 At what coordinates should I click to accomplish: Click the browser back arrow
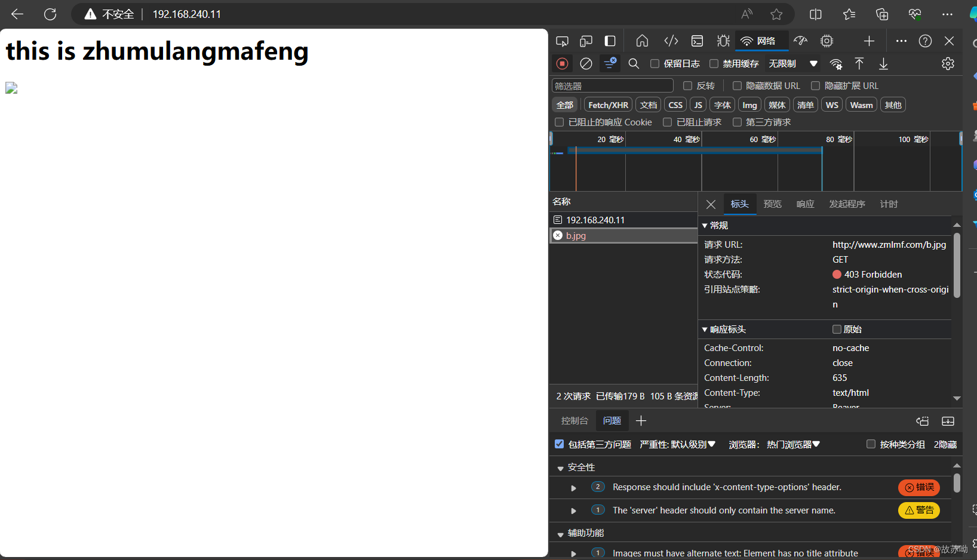[17, 14]
